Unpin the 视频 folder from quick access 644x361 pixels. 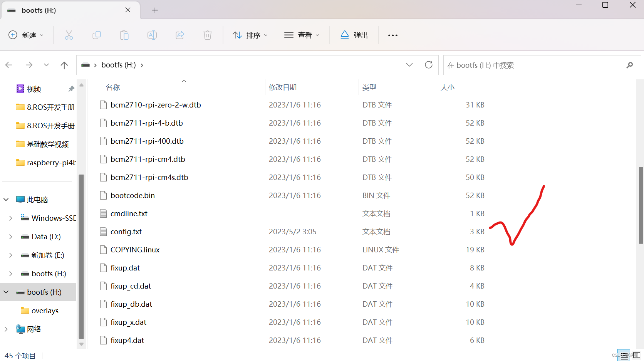coord(71,89)
